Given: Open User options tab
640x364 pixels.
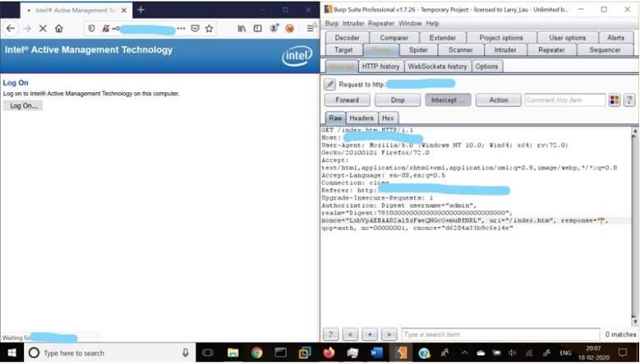Looking at the screenshot, I should point(568,38).
